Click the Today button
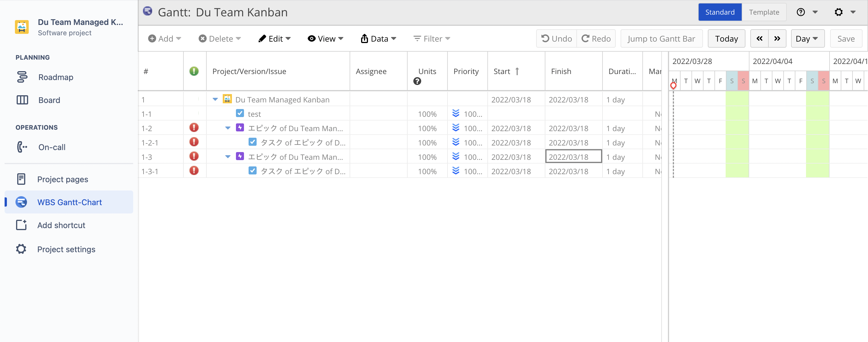The image size is (868, 342). [x=726, y=39]
